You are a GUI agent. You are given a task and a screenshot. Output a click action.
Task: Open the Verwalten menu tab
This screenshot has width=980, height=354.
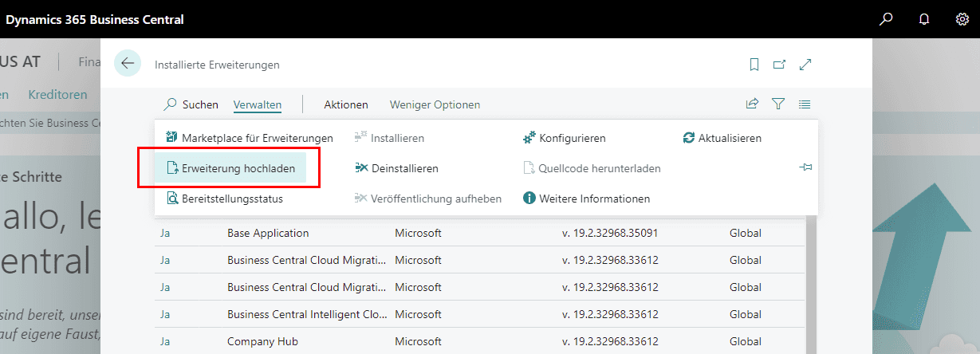click(x=257, y=104)
